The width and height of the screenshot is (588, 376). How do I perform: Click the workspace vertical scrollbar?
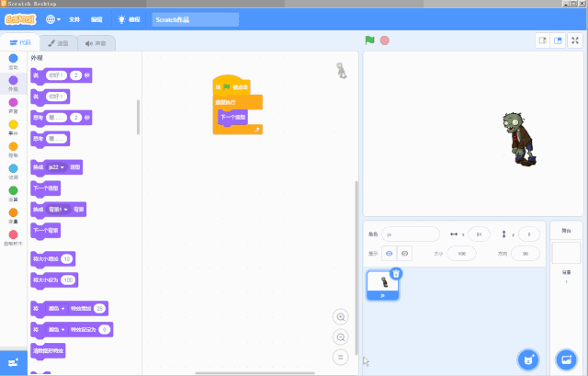coord(356,268)
